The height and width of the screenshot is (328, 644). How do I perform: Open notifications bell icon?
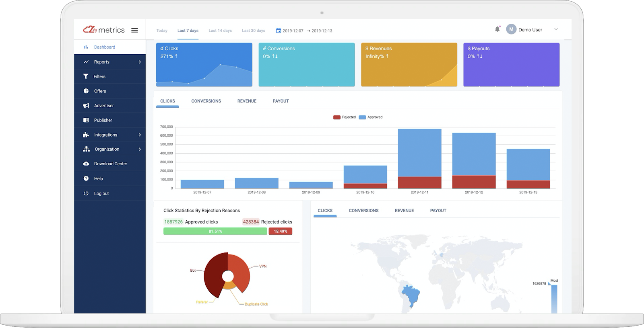497,29
